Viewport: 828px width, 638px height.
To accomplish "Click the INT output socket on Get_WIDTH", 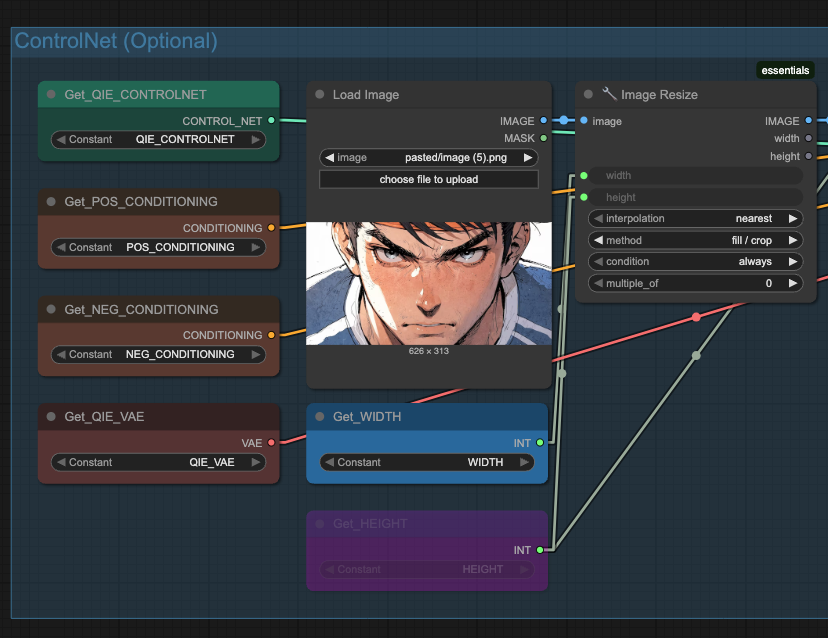I will 538,442.
